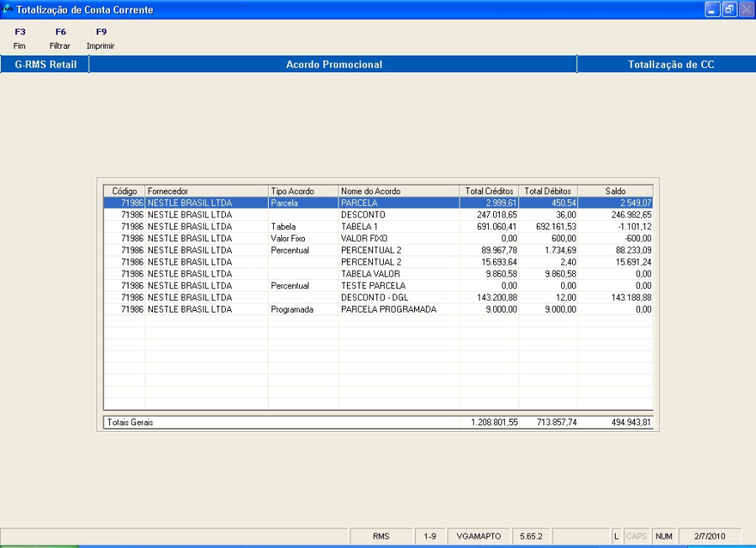
Task: Click balance value -600,00
Action: (638, 239)
